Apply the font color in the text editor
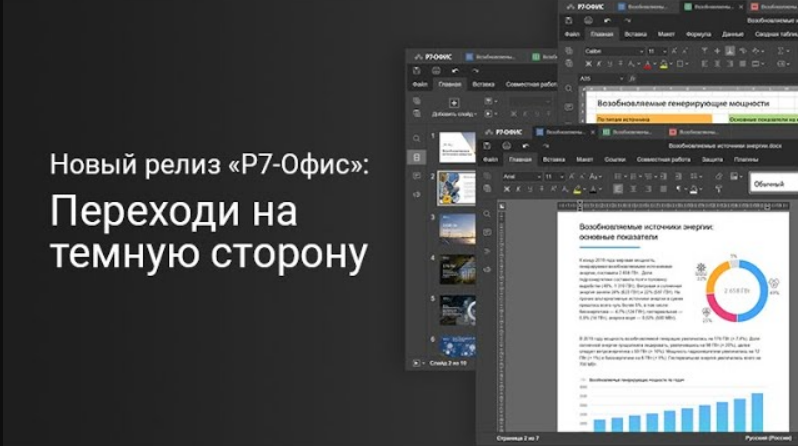798x446 pixels. click(x=593, y=189)
